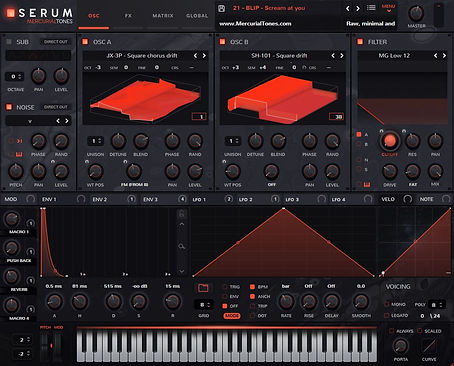Switch to the FX tab
454x366 pixels.
128,16
